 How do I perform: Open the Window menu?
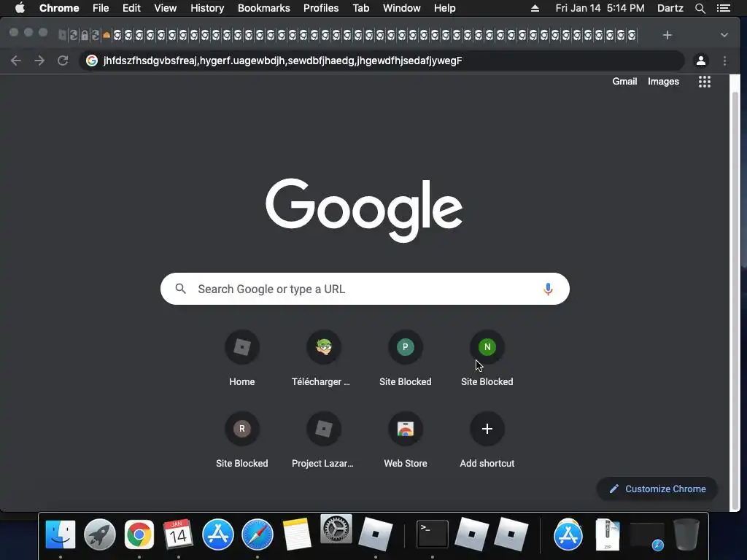[402, 8]
